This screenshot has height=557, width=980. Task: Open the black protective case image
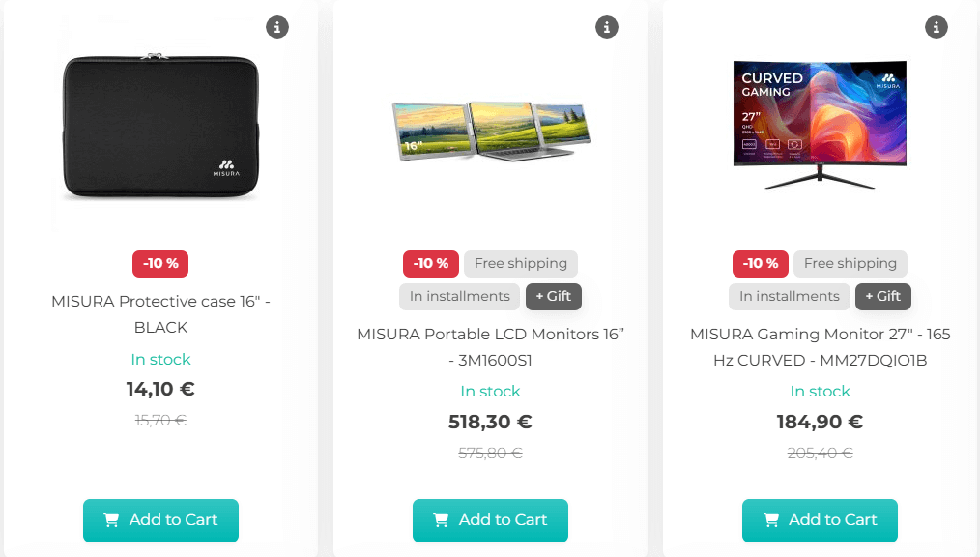[x=160, y=127]
